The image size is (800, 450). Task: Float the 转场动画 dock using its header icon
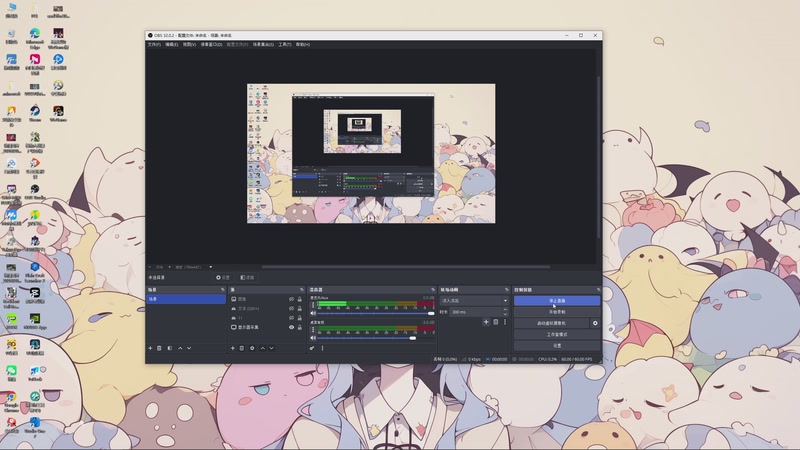(x=506, y=289)
